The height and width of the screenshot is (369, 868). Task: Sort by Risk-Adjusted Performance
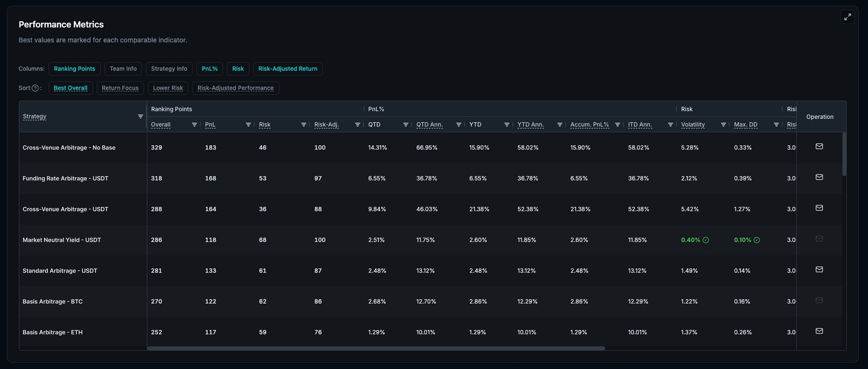235,88
